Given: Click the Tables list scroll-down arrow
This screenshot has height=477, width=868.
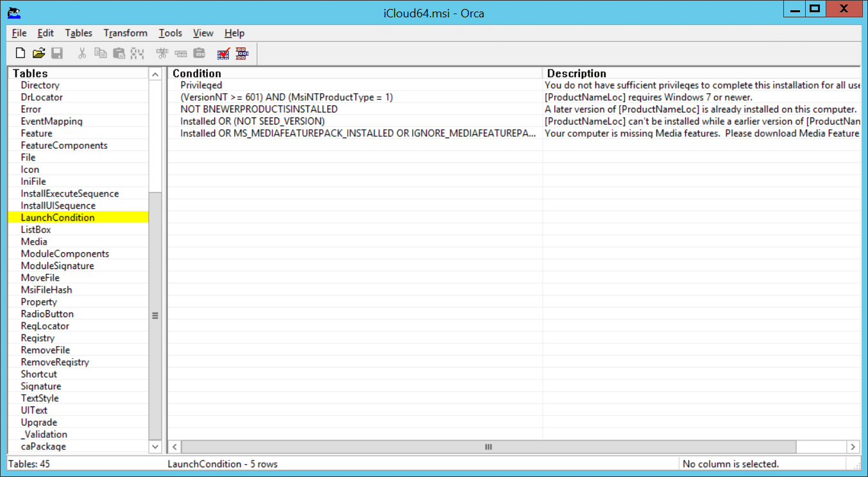Looking at the screenshot, I should pos(155,446).
